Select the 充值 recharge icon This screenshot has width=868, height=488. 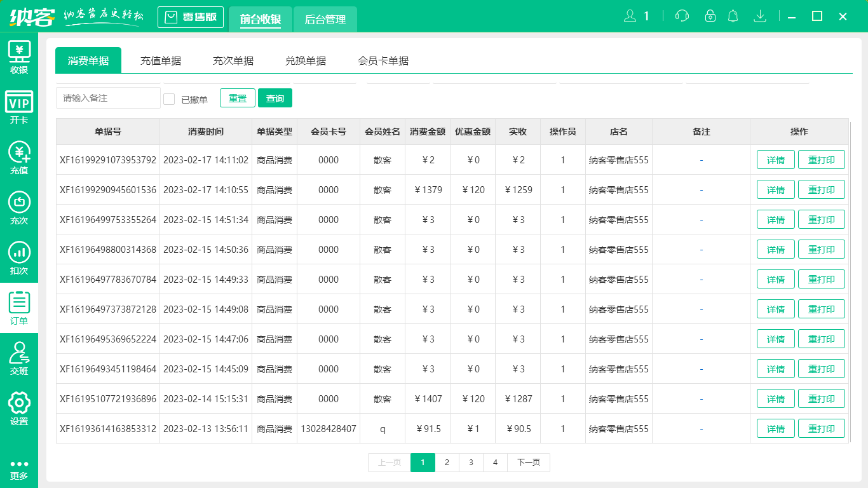click(19, 158)
